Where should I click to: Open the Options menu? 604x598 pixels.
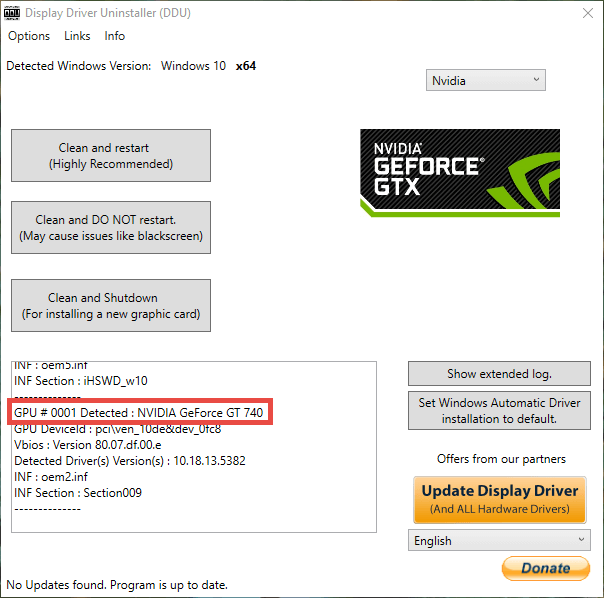tap(29, 36)
